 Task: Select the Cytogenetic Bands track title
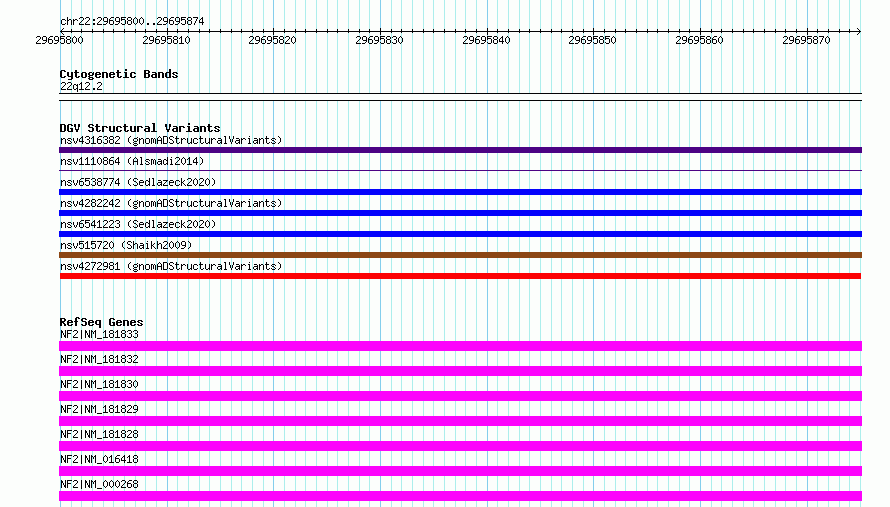(x=119, y=74)
